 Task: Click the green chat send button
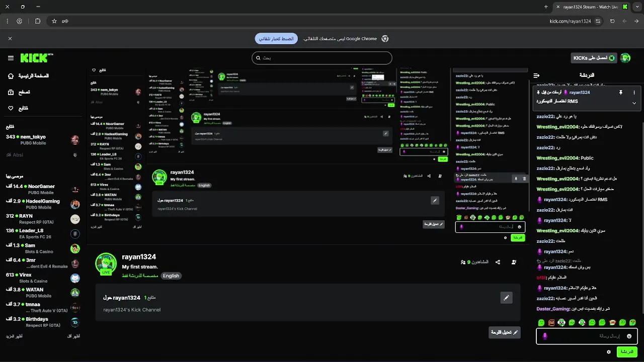point(627,352)
